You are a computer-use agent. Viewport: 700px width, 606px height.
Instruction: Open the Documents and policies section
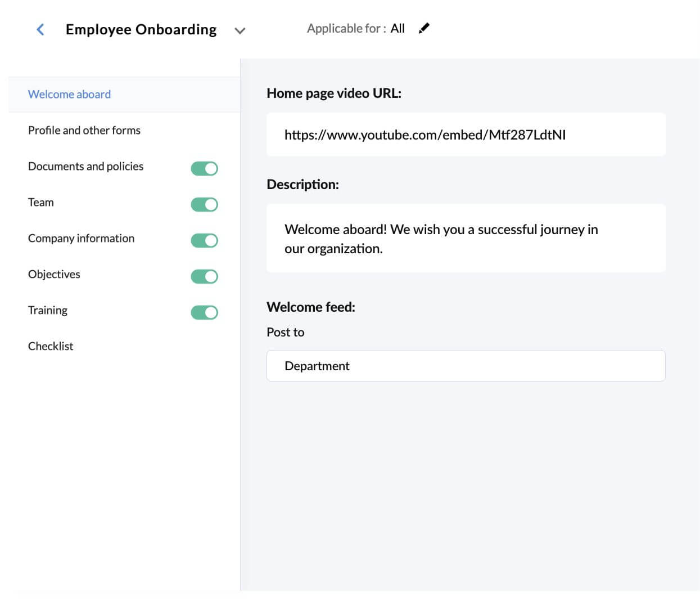coord(85,166)
